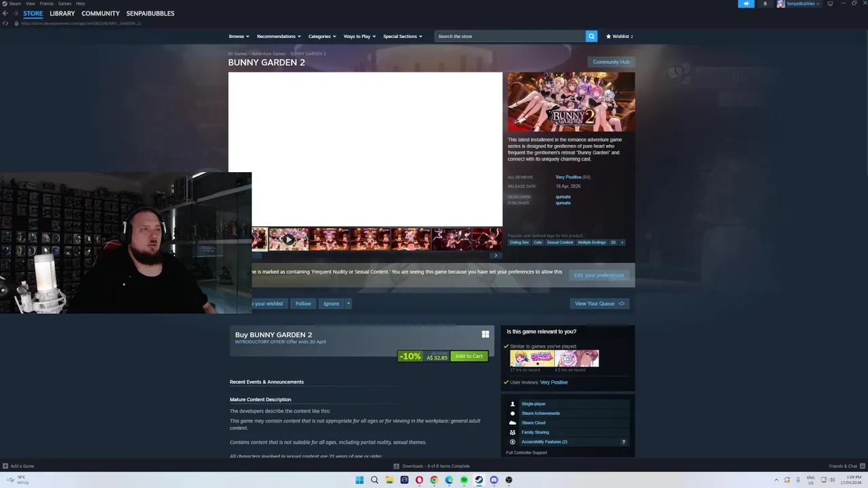Open Spotify from taskbar
This screenshot has width=868, height=488.
tap(464, 480)
